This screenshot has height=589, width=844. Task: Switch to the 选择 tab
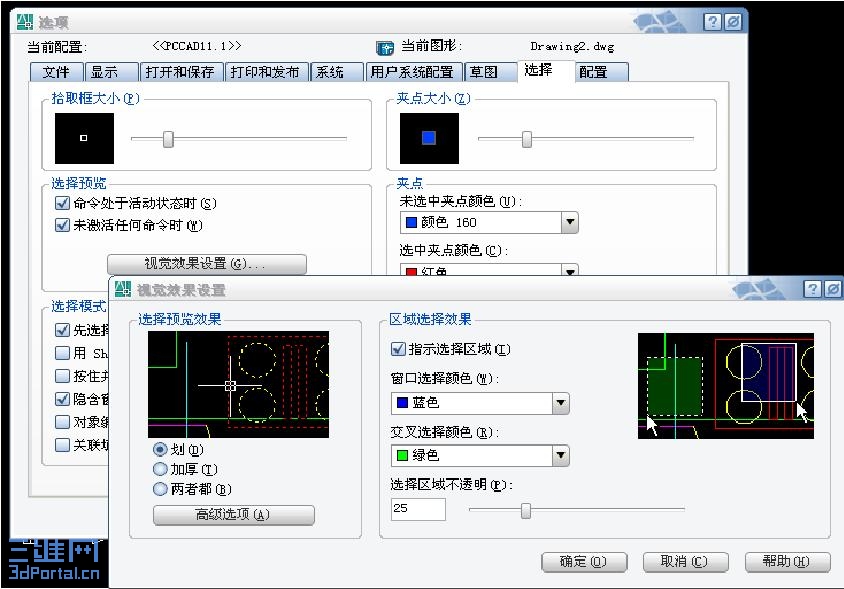(x=546, y=71)
